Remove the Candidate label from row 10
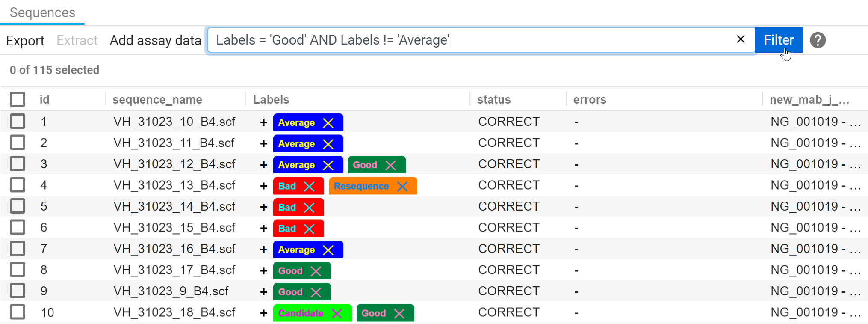The width and height of the screenshot is (868, 324). click(337, 314)
